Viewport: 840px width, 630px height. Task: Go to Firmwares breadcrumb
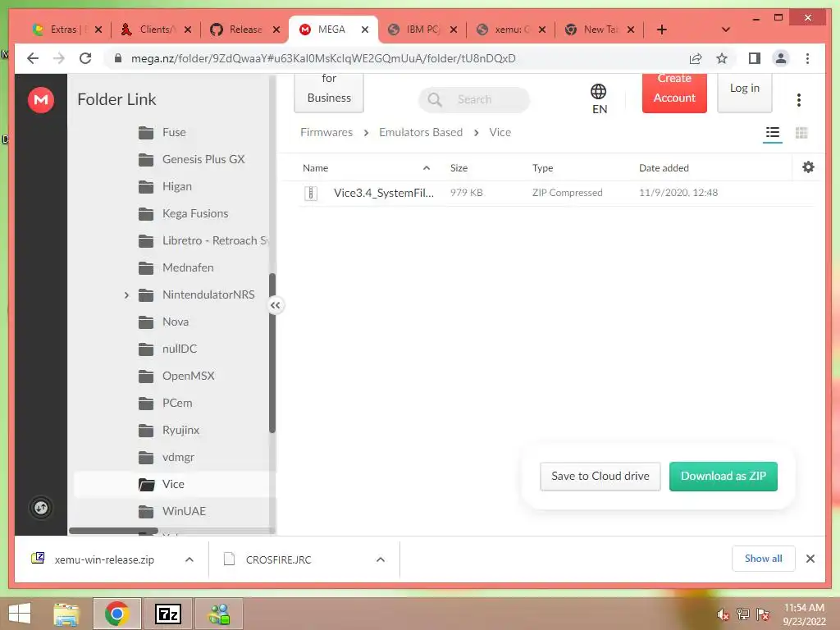tap(326, 132)
